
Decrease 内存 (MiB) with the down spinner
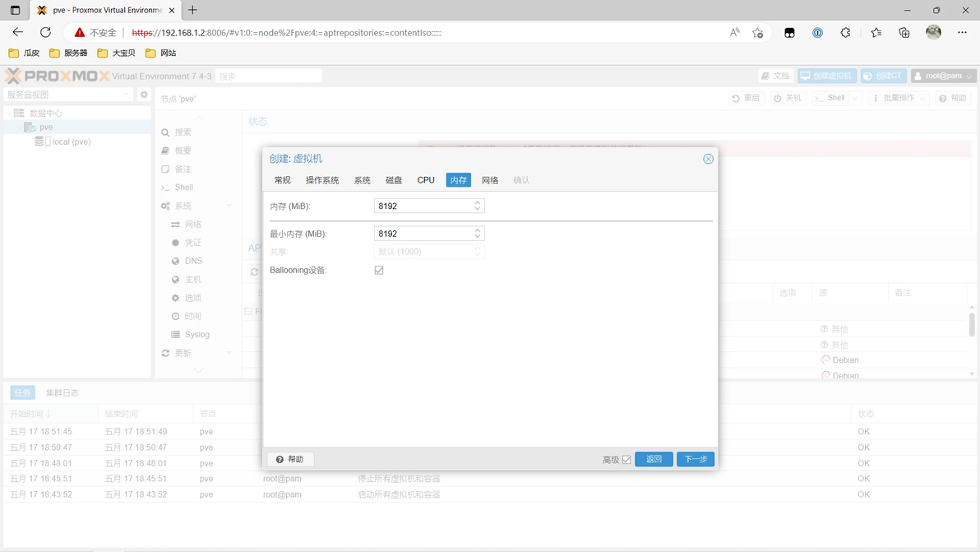tap(478, 209)
